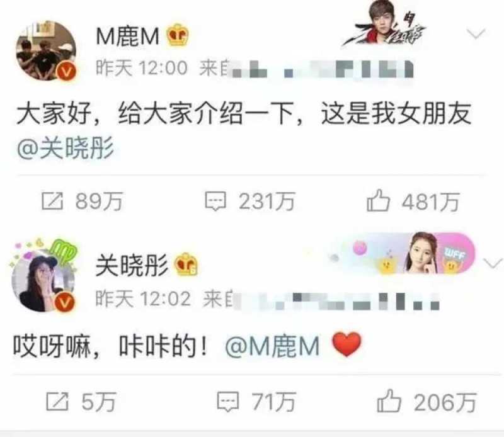Expand the dropdown chevron on 关晓彤's post

coord(493,263)
